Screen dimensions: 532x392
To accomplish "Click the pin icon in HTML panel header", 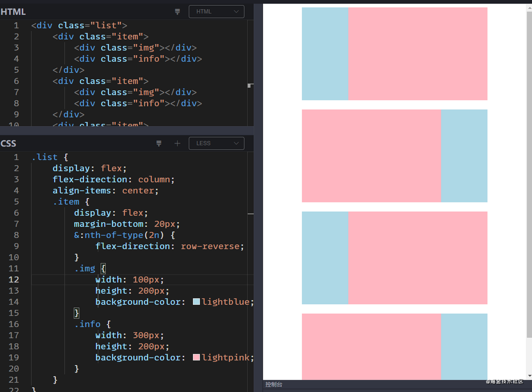I will coord(177,12).
